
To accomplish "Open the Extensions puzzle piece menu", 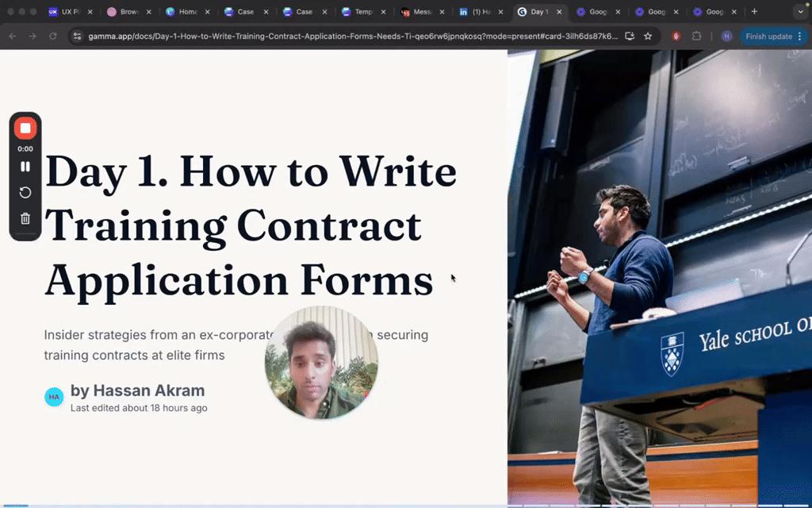I will point(696,37).
